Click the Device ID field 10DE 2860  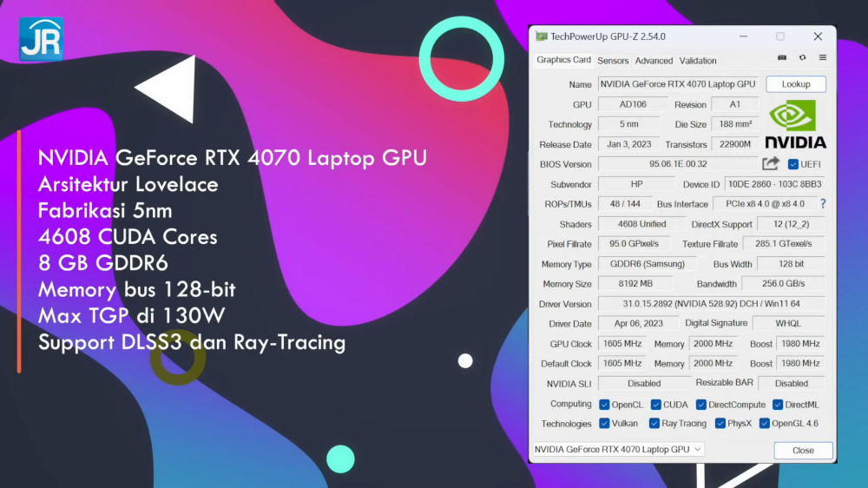[774, 184]
